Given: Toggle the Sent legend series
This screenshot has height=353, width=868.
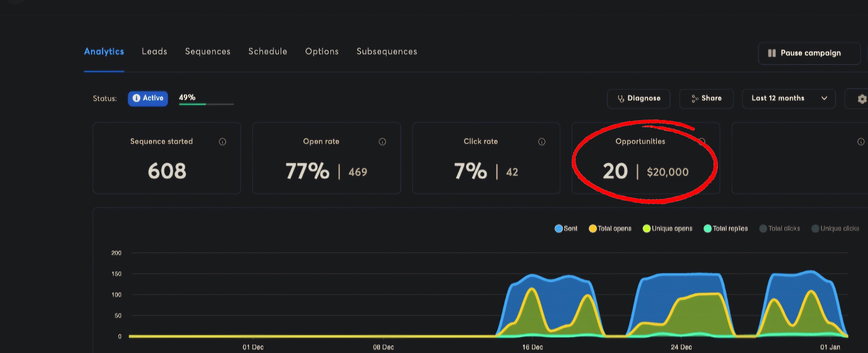Looking at the screenshot, I should 566,229.
